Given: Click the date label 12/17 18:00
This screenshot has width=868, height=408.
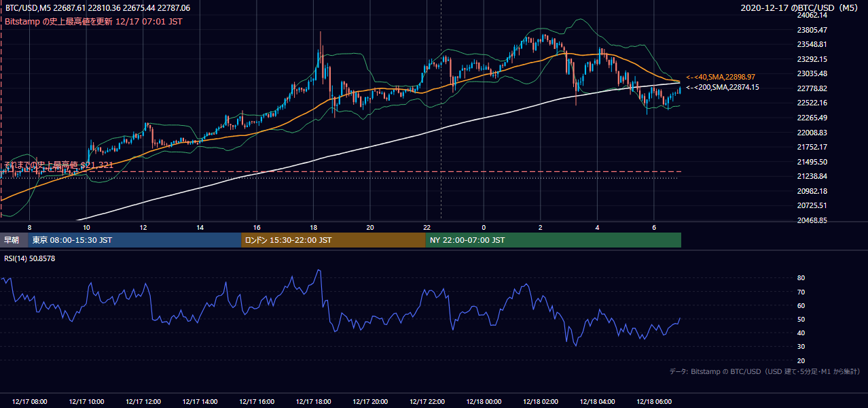Looking at the screenshot, I should [x=313, y=402].
